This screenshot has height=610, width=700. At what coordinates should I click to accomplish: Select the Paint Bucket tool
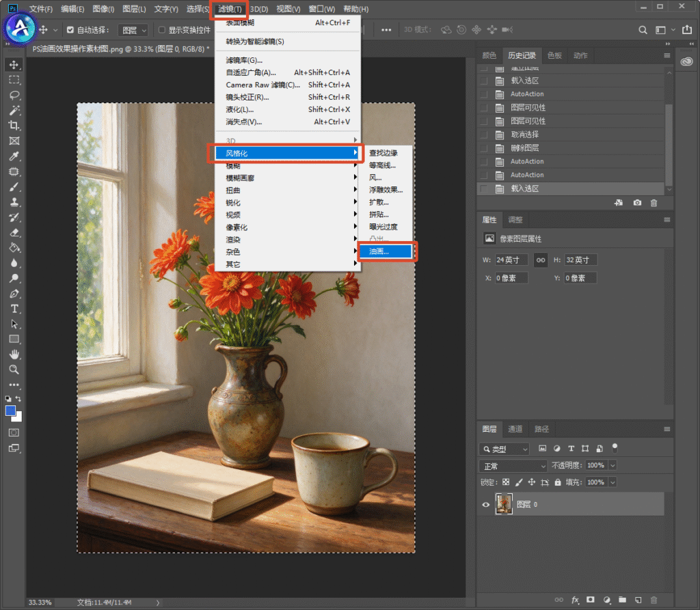[14, 248]
